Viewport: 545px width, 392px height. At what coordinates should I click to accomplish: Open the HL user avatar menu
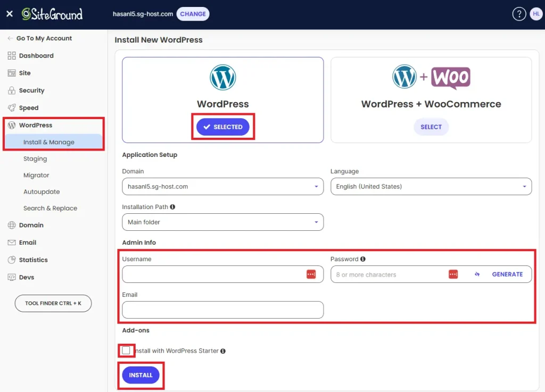(536, 14)
